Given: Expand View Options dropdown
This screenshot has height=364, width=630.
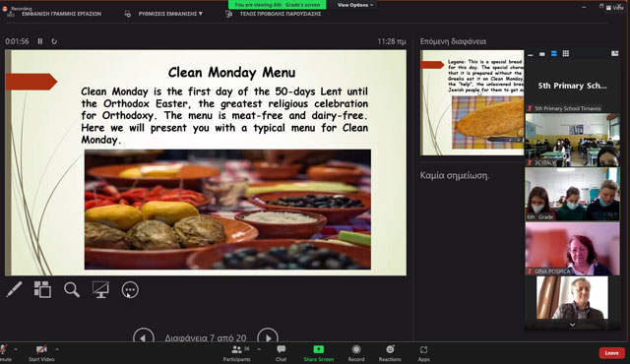Looking at the screenshot, I should (355, 5).
